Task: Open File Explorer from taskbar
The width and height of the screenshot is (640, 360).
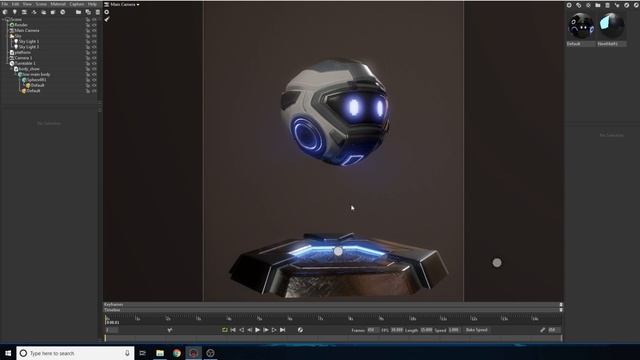Action: click(x=160, y=353)
